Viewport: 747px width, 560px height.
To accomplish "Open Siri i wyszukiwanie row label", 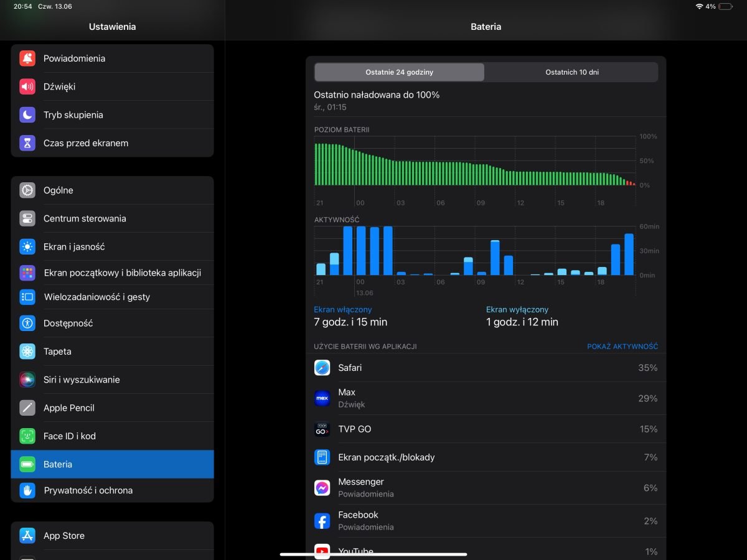I will (x=82, y=380).
